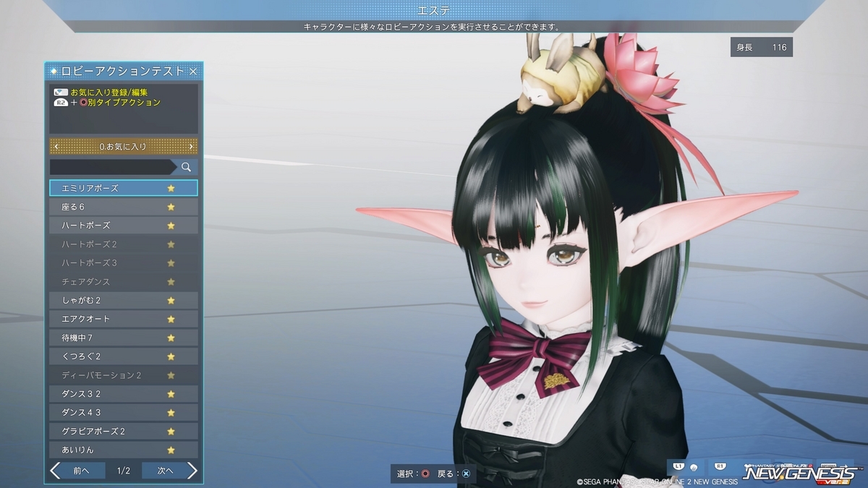This screenshot has height=488, width=868.
Task: Select the エミリアポーズ action
Action: pos(124,188)
